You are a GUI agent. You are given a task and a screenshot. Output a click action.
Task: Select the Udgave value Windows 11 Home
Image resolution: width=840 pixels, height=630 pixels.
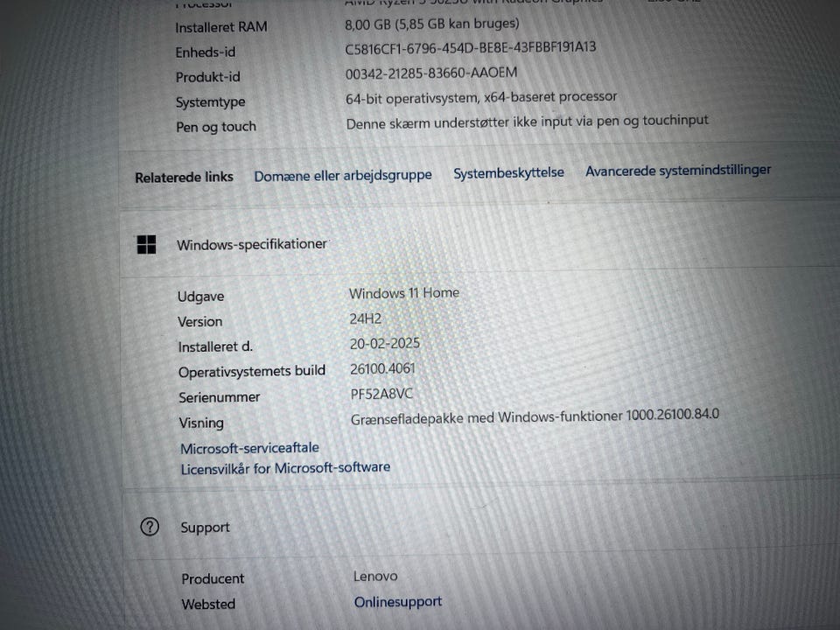[404, 293]
